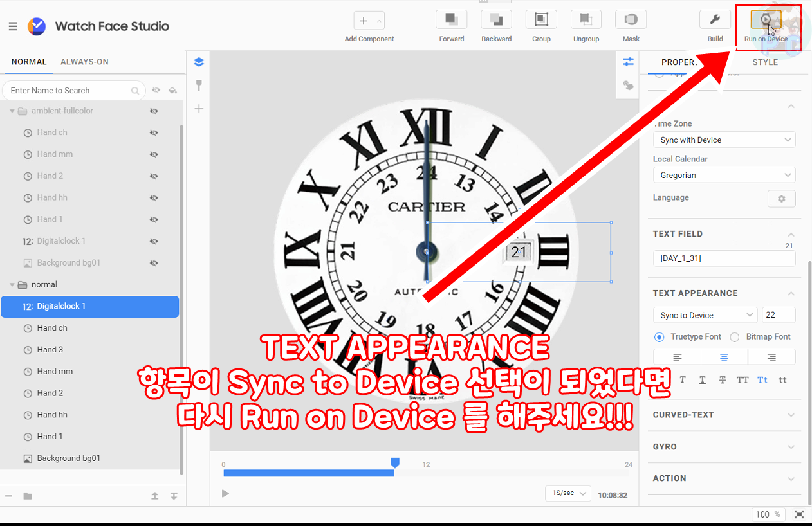Select the Truetype Font radio button
The width and height of the screenshot is (812, 526).
(x=659, y=337)
